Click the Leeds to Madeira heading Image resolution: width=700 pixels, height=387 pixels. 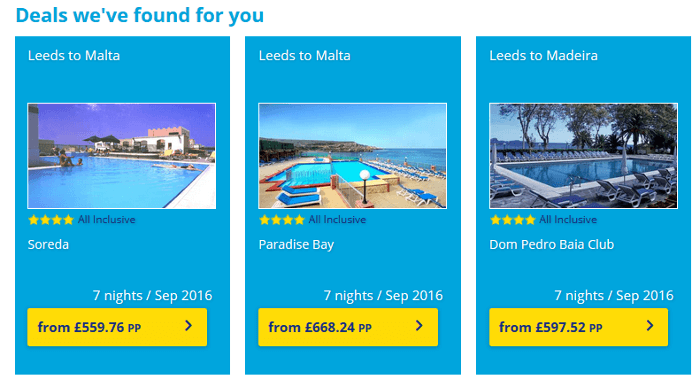[x=543, y=56]
